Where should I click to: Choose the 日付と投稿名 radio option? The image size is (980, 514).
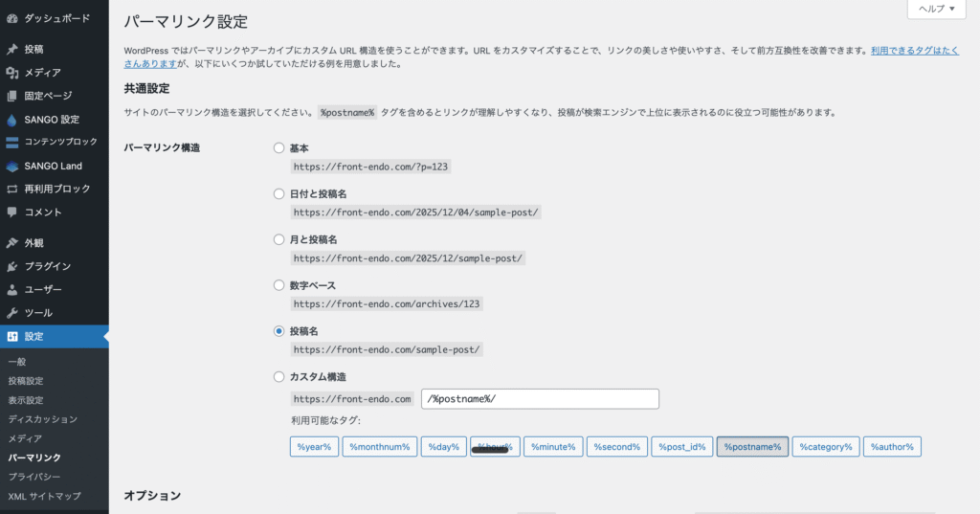(x=278, y=193)
